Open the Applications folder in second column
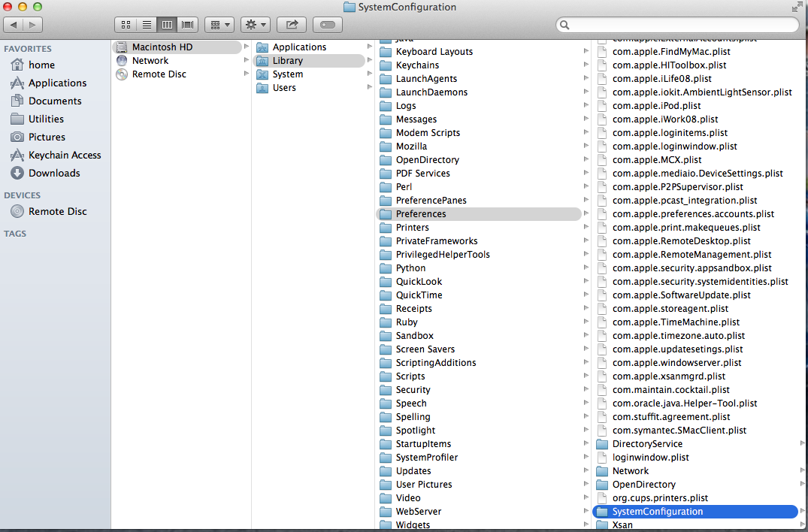Image resolution: width=808 pixels, height=532 pixels. 309,47
